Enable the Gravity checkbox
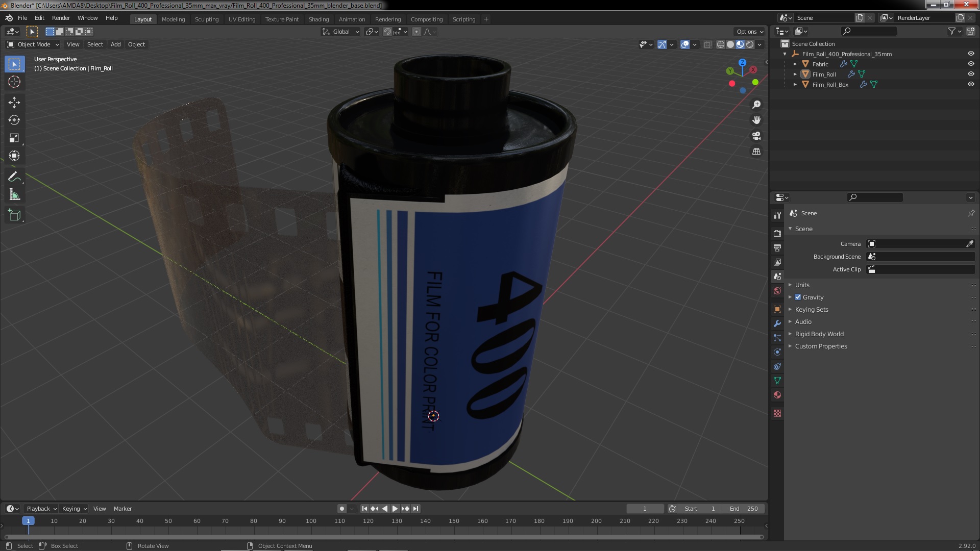 (798, 297)
